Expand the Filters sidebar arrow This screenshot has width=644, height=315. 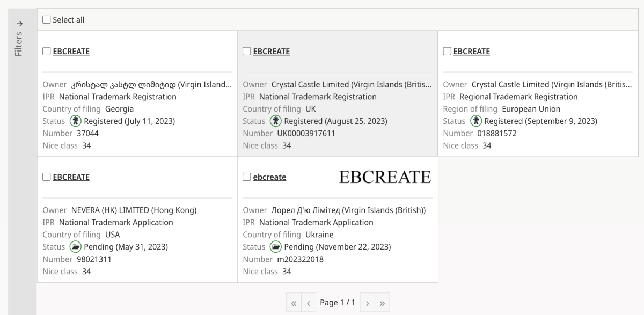point(19,23)
